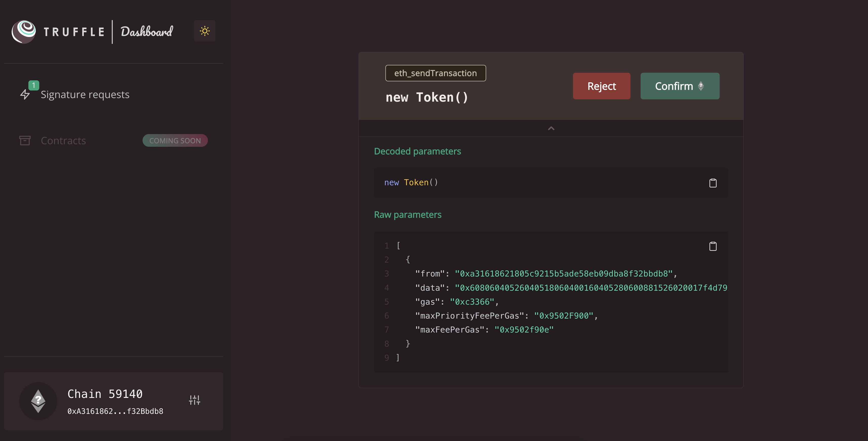Click the Contracts archive box icon
The image size is (868, 441).
[25, 141]
